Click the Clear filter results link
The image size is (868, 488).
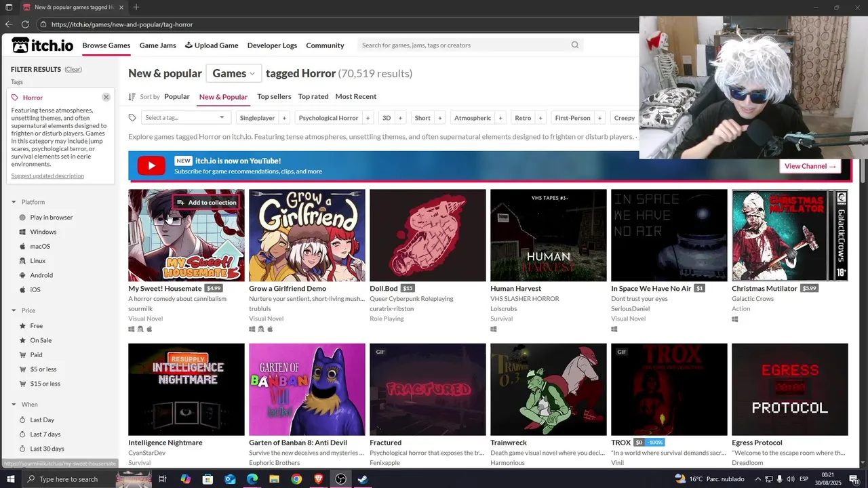click(x=73, y=69)
